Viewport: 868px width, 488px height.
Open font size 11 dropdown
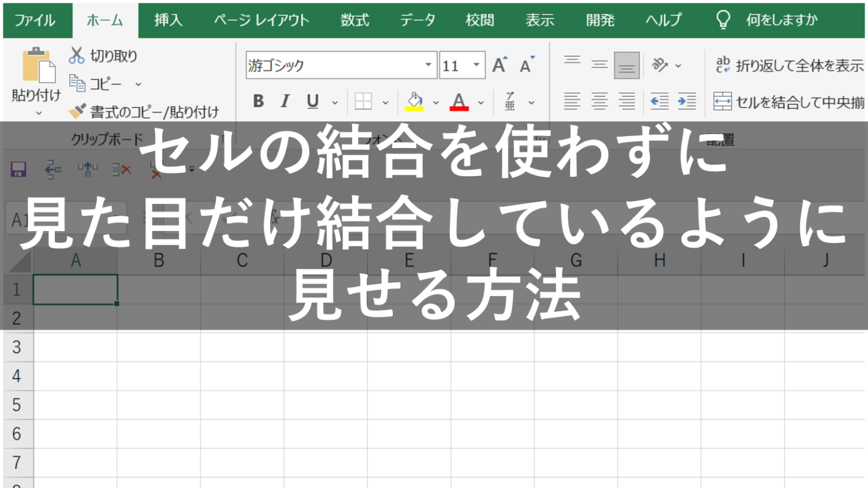coord(476,65)
